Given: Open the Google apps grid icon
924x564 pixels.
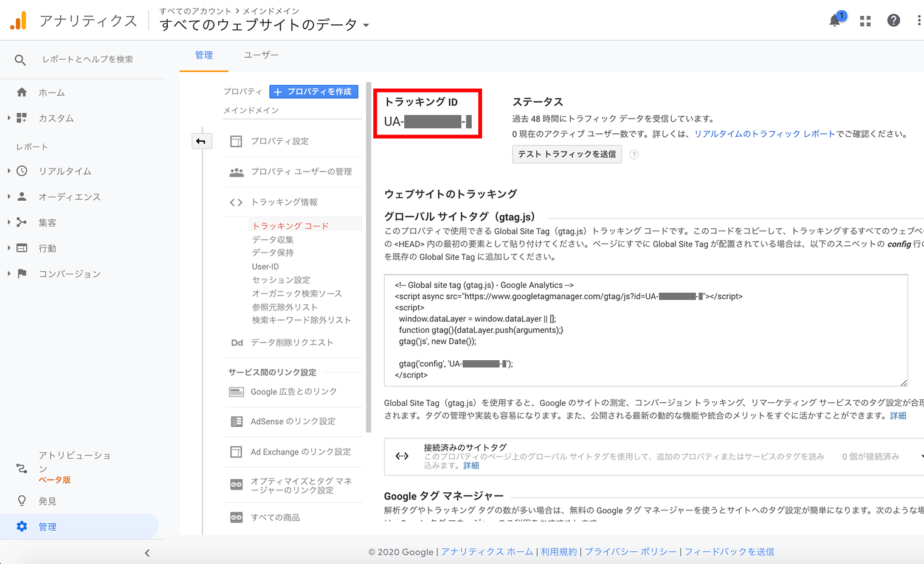Looking at the screenshot, I should point(865,21).
